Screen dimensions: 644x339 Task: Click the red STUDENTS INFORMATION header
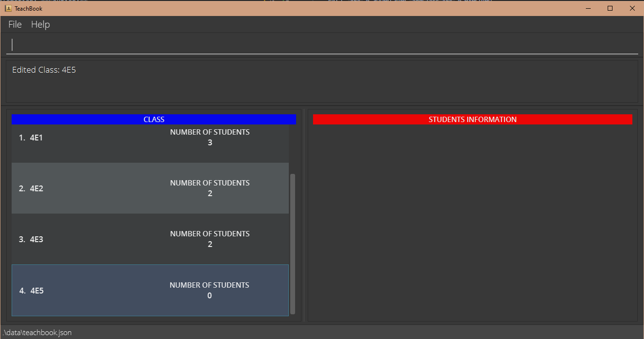pos(472,119)
